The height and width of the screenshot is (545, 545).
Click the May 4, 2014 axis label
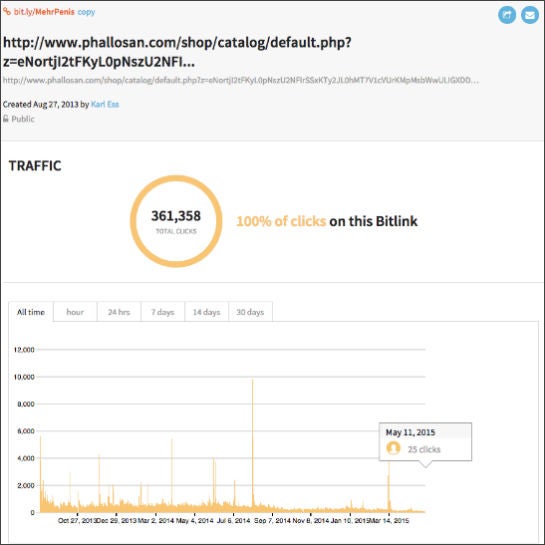194,521
